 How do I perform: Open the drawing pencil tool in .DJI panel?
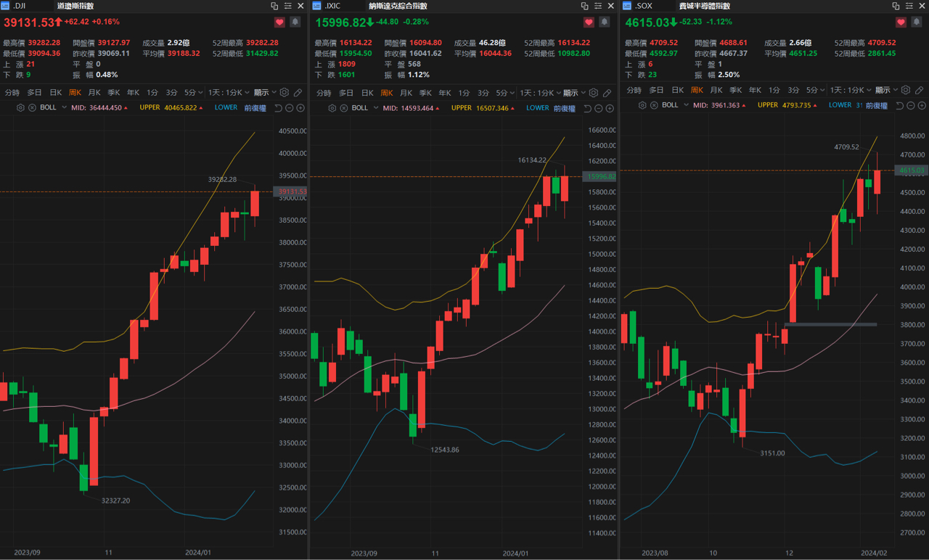coord(298,93)
